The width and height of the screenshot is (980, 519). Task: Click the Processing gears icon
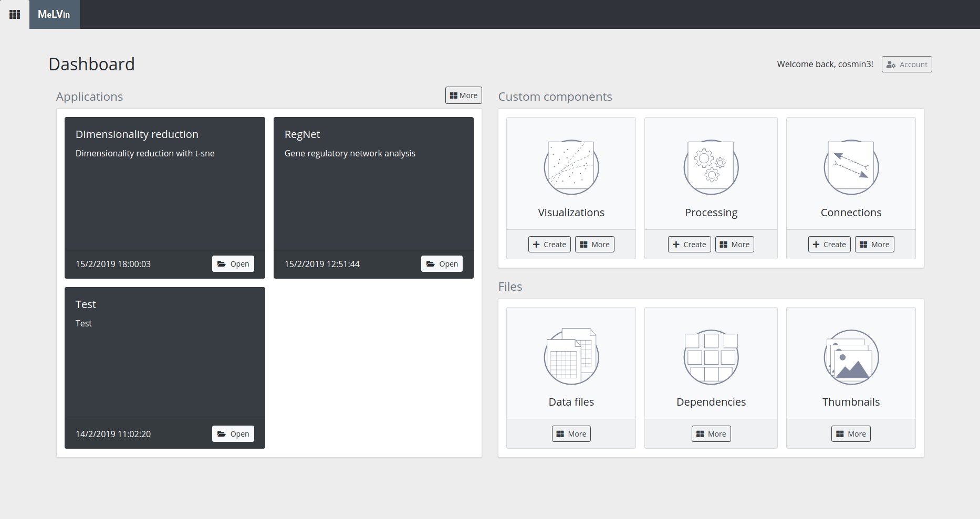711,167
